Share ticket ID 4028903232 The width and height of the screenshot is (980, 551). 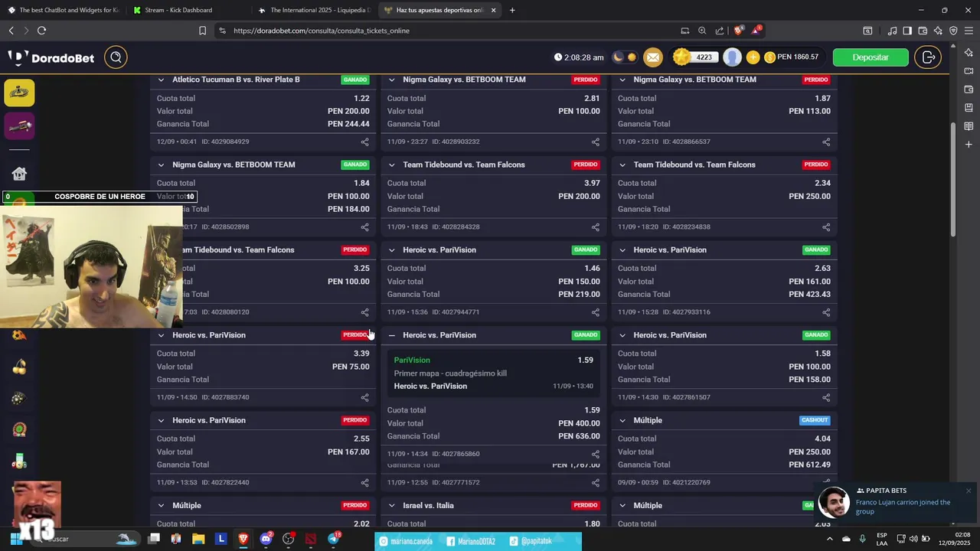595,142
